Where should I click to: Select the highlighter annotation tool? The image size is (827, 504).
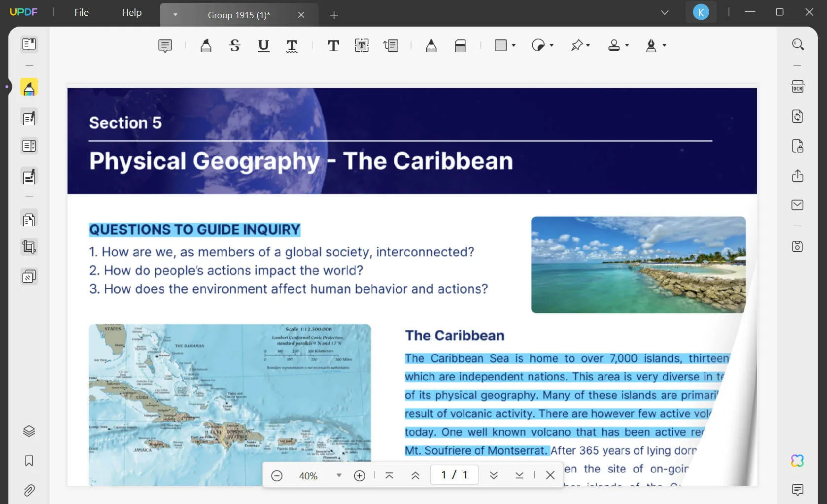206,45
